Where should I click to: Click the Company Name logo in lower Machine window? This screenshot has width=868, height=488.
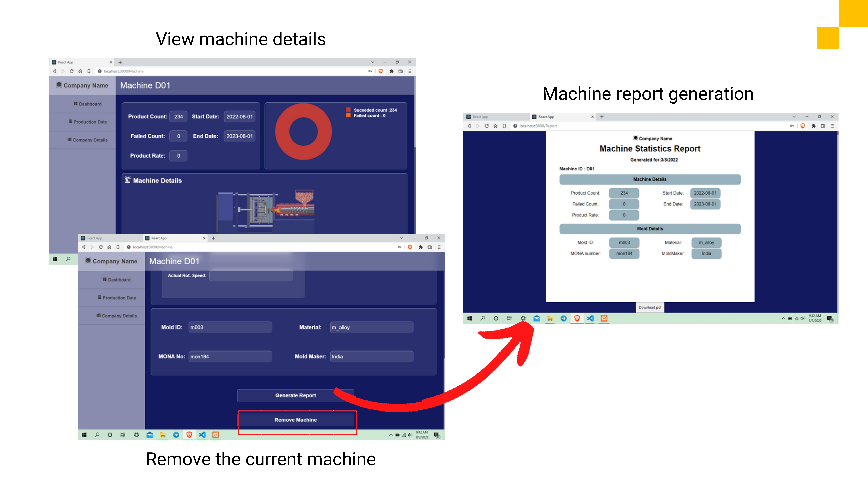(88, 261)
